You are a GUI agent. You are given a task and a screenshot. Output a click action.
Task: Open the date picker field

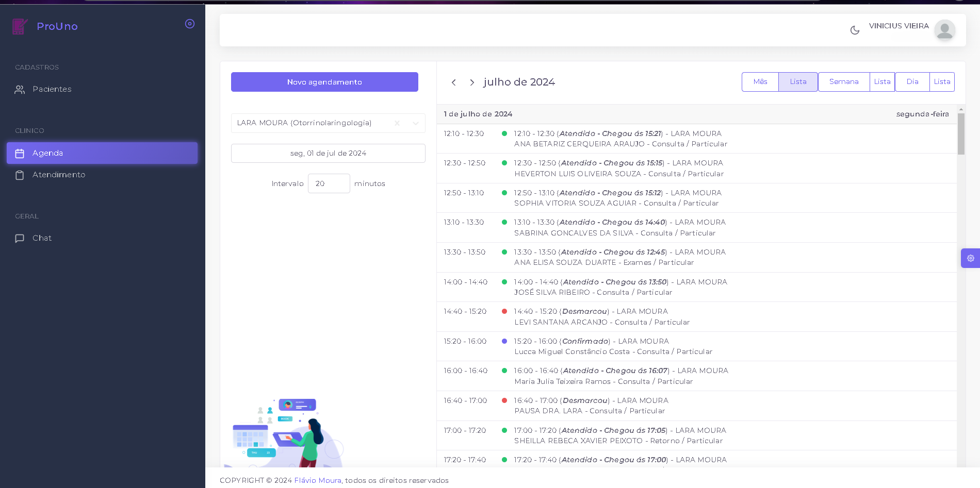pos(328,153)
